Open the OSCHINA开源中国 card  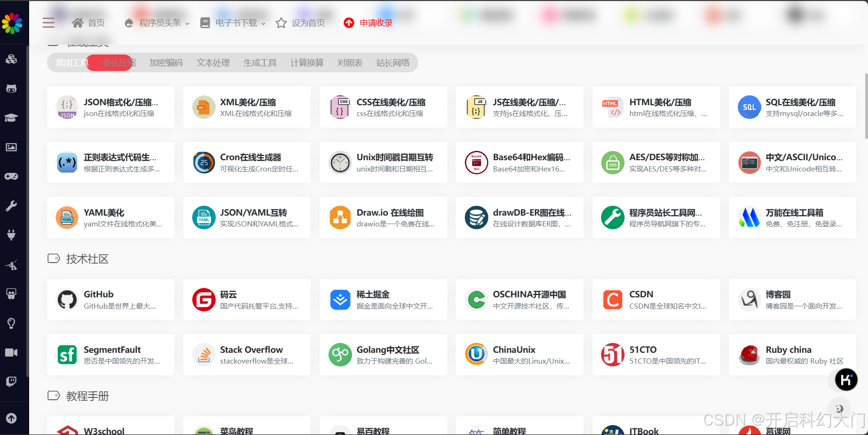point(519,300)
